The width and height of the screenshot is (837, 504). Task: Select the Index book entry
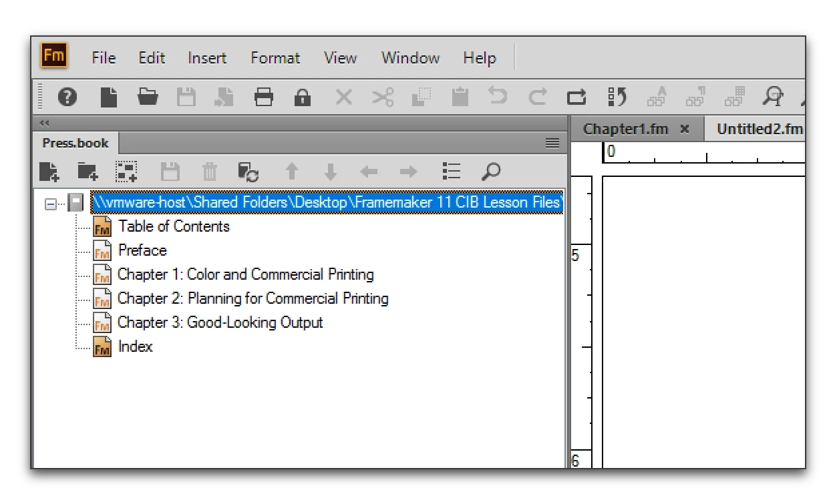[x=135, y=346]
